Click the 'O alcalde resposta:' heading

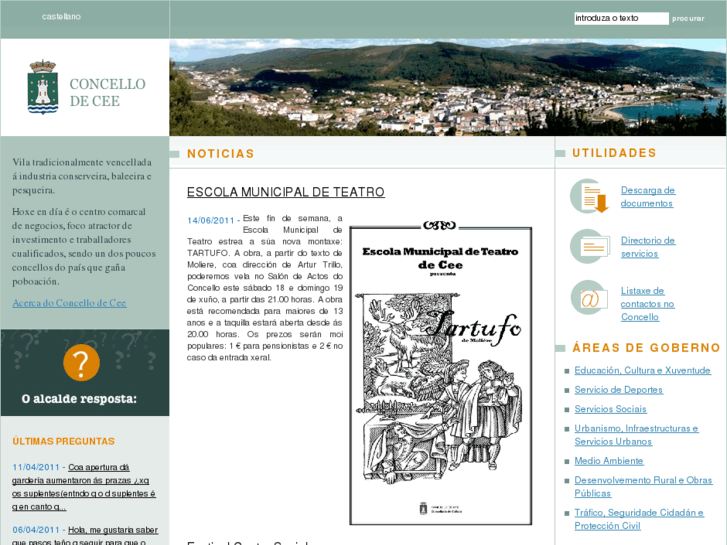point(79,399)
